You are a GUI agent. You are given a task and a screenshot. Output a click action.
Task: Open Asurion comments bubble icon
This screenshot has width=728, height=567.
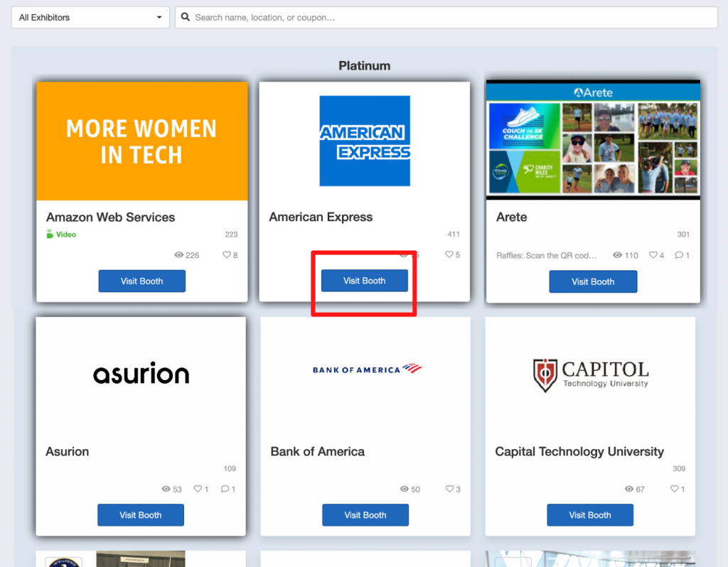coord(225,489)
